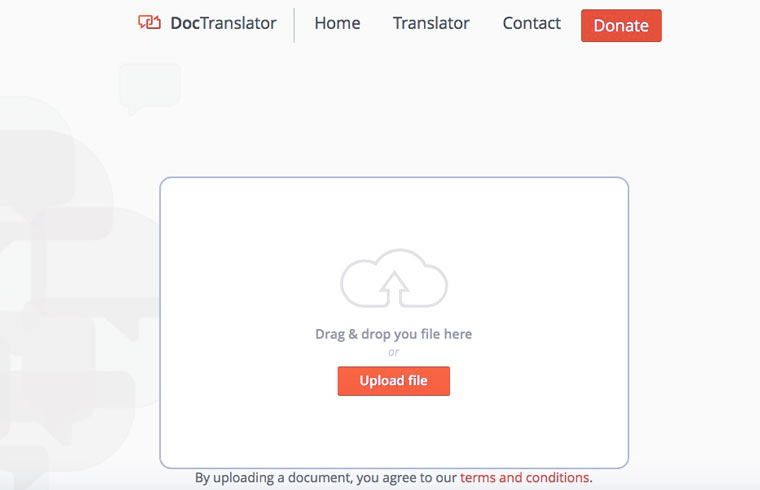This screenshot has width=760, height=490.
Task: Click the Upload file button
Action: point(394,381)
